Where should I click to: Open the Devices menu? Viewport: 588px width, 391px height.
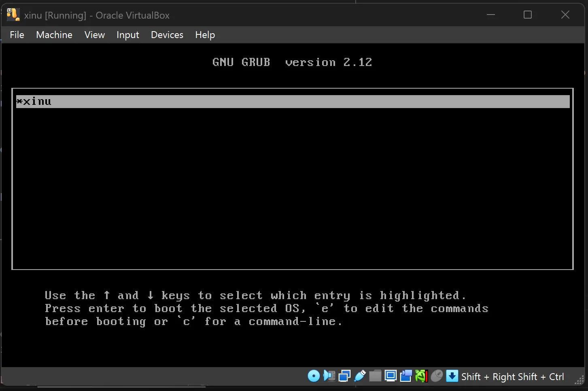point(167,35)
